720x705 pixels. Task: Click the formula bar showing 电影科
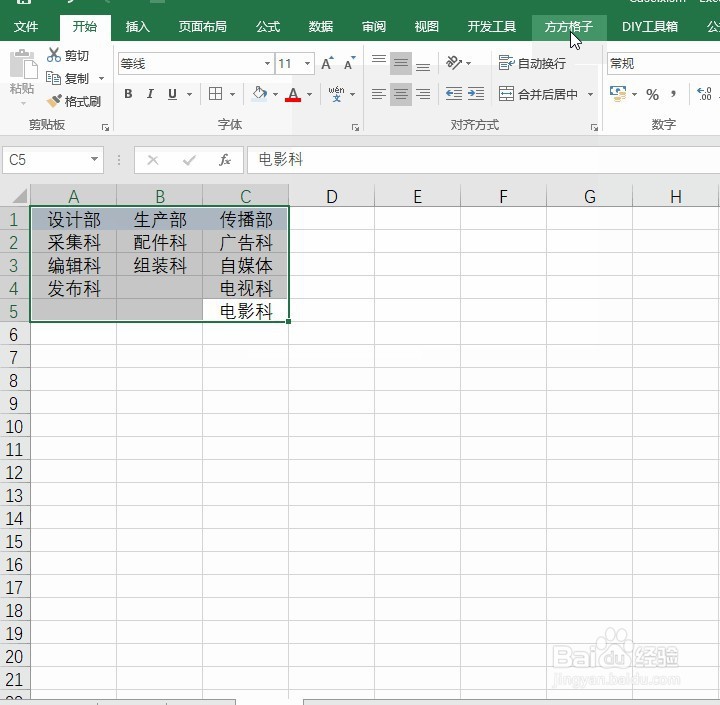click(x=484, y=160)
